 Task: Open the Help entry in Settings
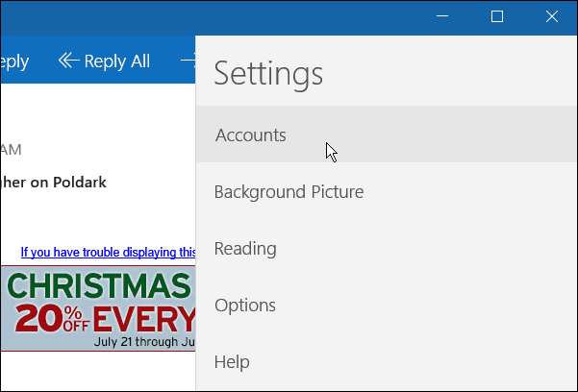(x=387, y=362)
